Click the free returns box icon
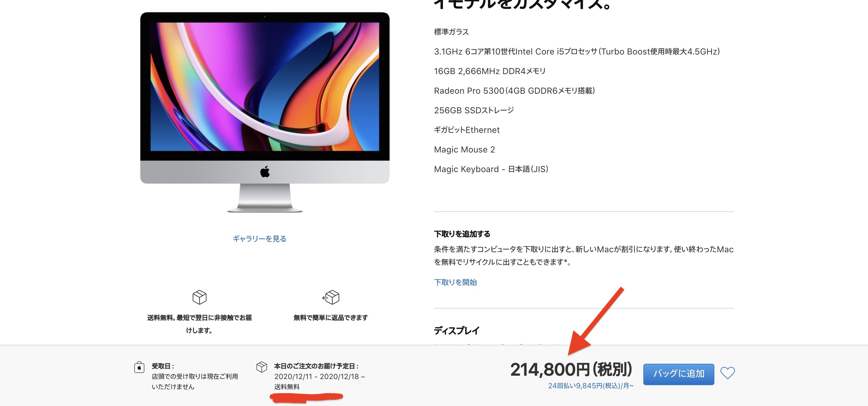Image resolution: width=868 pixels, height=406 pixels. tap(331, 297)
